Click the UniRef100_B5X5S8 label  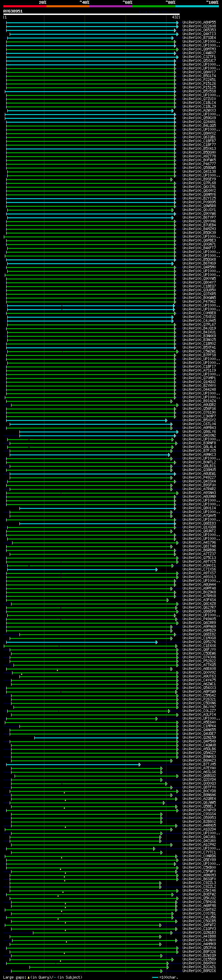pos(199,91)
